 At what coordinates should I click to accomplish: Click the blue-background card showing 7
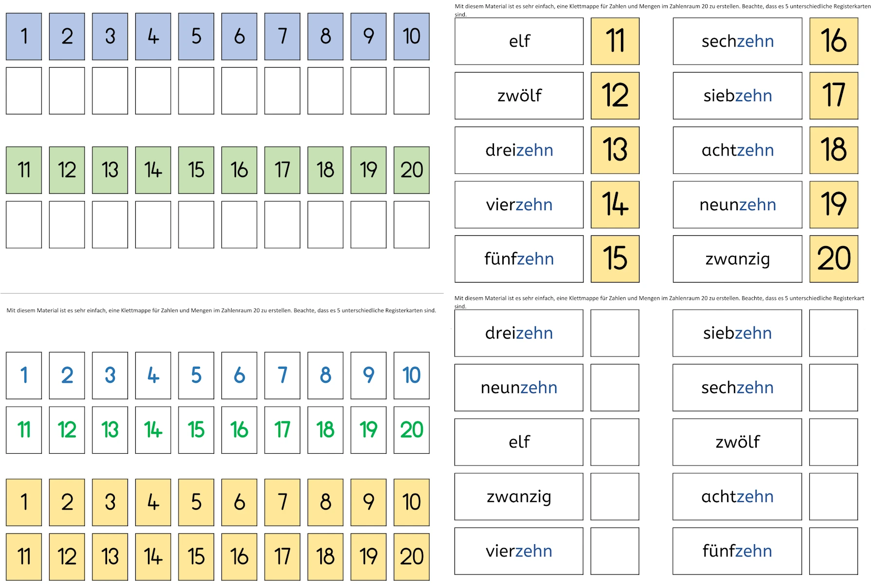(282, 36)
